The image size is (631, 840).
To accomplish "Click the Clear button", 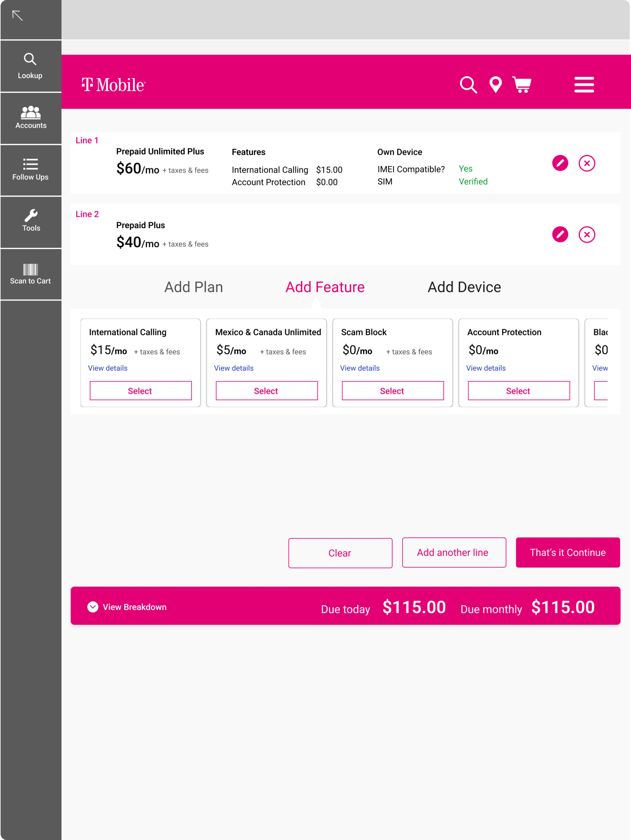I will tap(340, 553).
